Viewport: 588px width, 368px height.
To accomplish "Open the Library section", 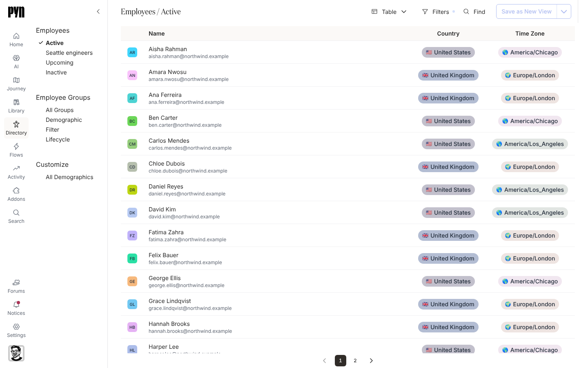I will [16, 106].
